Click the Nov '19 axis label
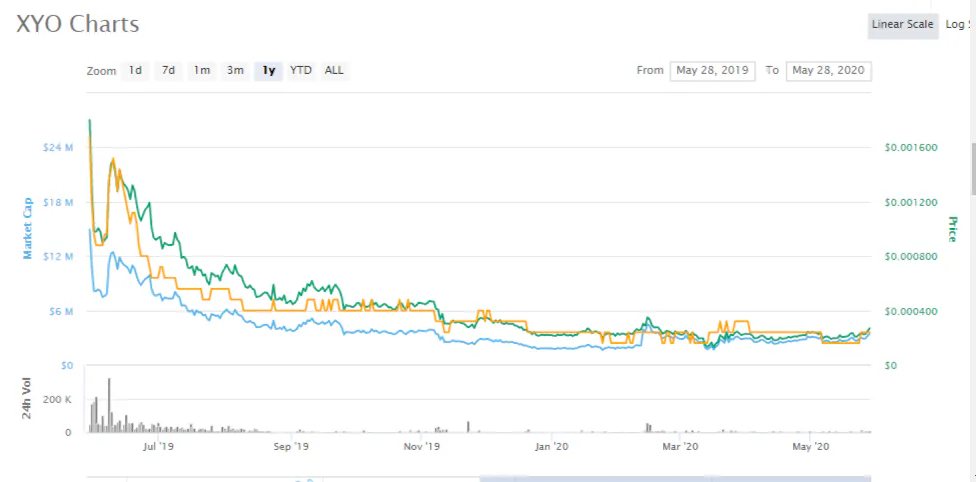976x482 pixels. click(422, 447)
